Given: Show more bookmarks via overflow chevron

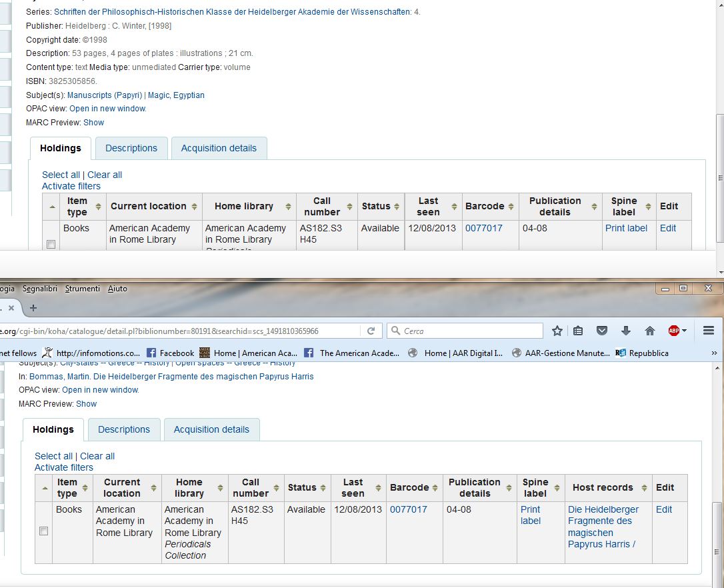Looking at the screenshot, I should click(x=715, y=353).
